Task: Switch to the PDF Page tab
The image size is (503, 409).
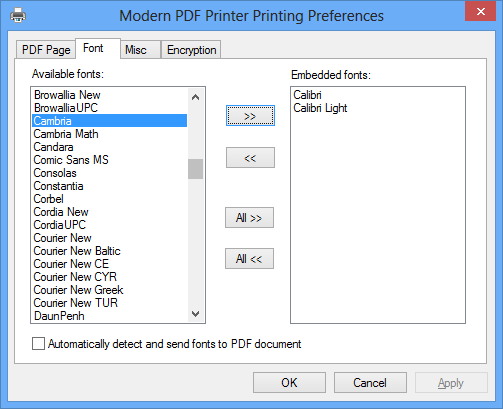Action: point(46,50)
